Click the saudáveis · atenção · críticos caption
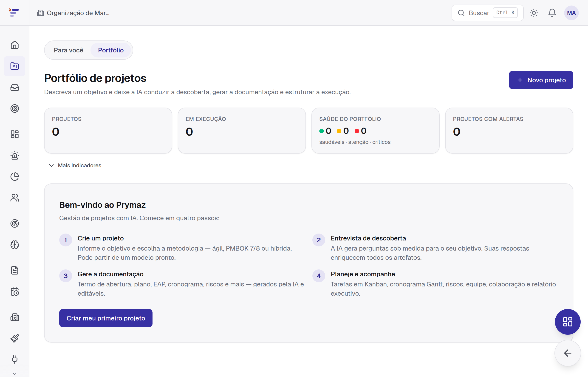 [355, 142]
